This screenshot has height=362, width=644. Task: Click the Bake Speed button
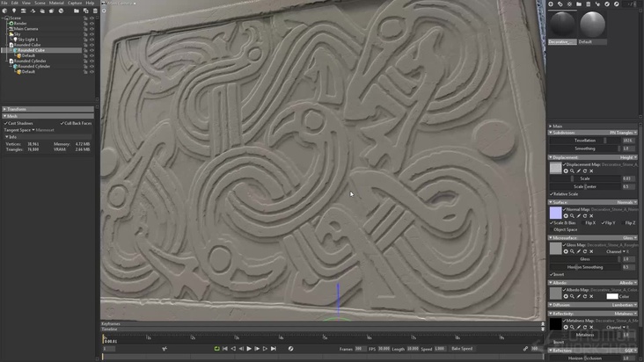tap(462, 349)
